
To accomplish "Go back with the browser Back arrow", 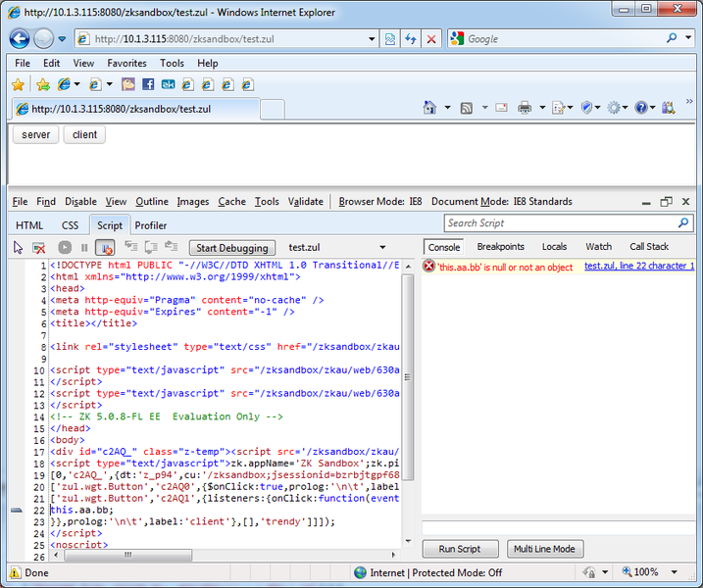I will [20, 38].
